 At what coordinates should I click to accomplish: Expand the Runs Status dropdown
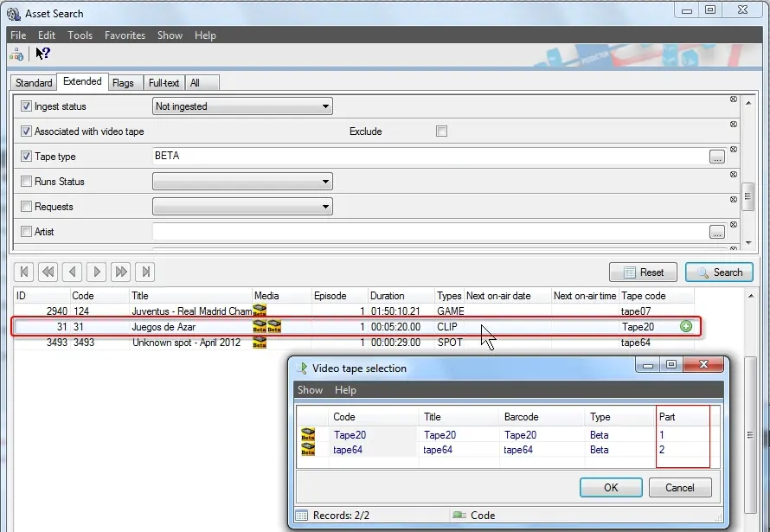point(325,182)
